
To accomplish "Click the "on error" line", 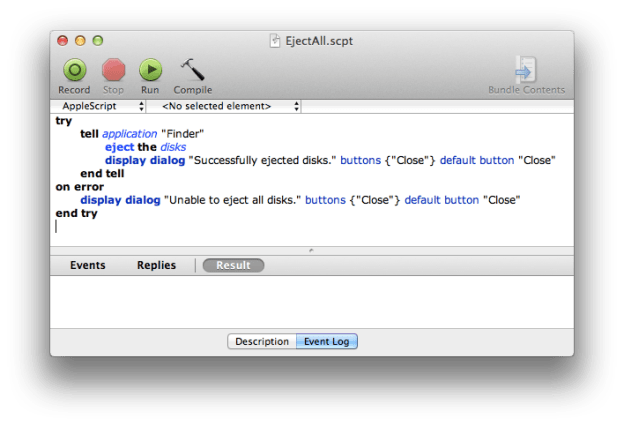I will (80, 187).
